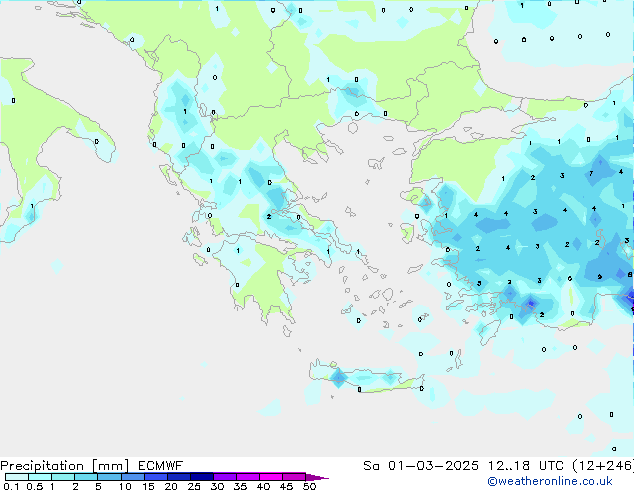
Task: Click the '12..18 UTC' time range text
Action: point(526,466)
